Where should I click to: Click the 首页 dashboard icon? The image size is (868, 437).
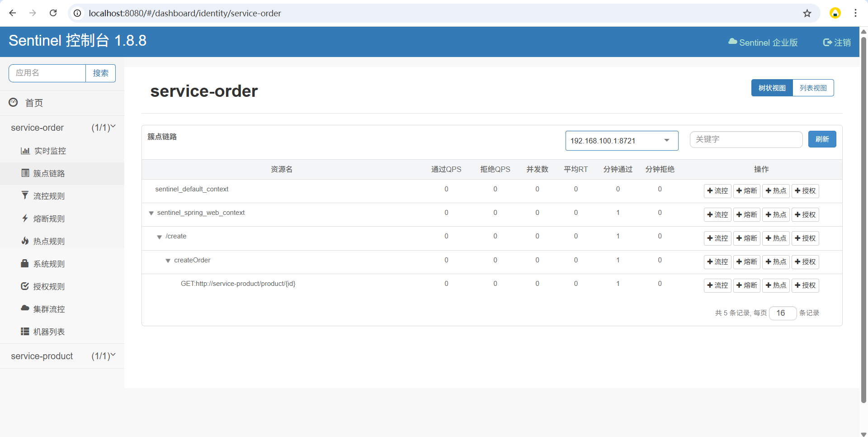pos(14,102)
